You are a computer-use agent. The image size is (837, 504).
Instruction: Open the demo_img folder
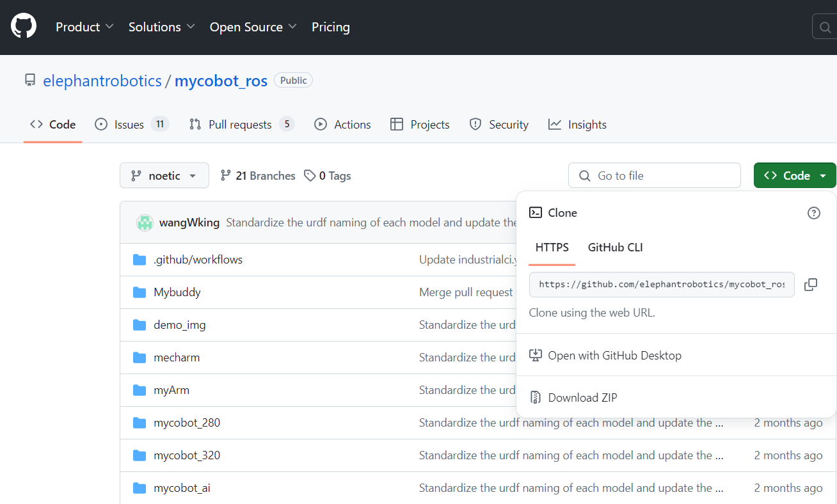tap(180, 325)
